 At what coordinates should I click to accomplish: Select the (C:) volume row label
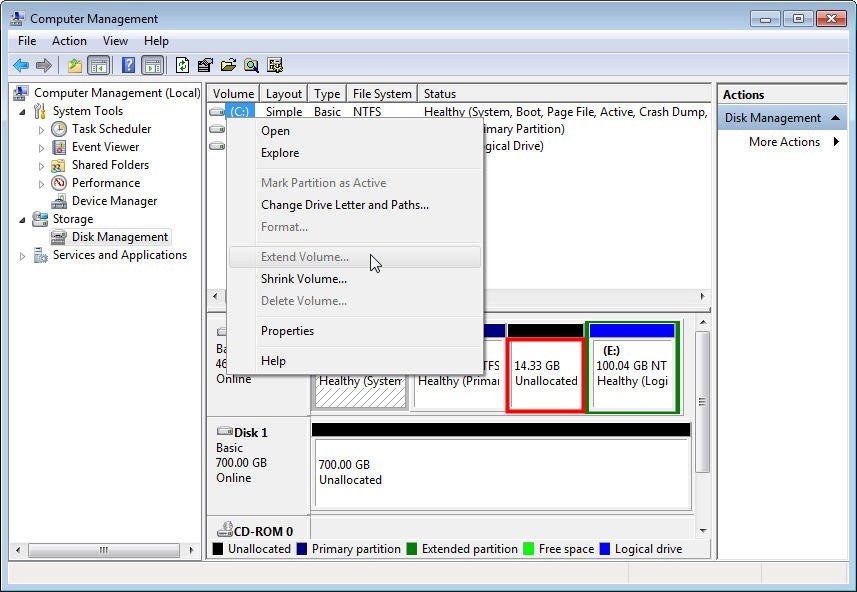pyautogui.click(x=239, y=112)
